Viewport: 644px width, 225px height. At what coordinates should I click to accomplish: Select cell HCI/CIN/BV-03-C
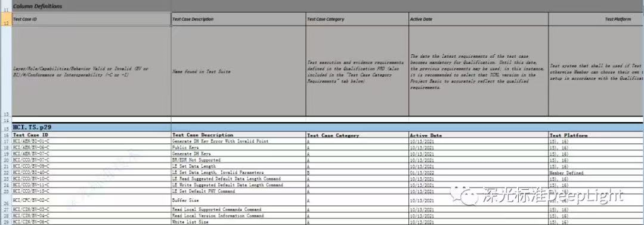[92, 210]
